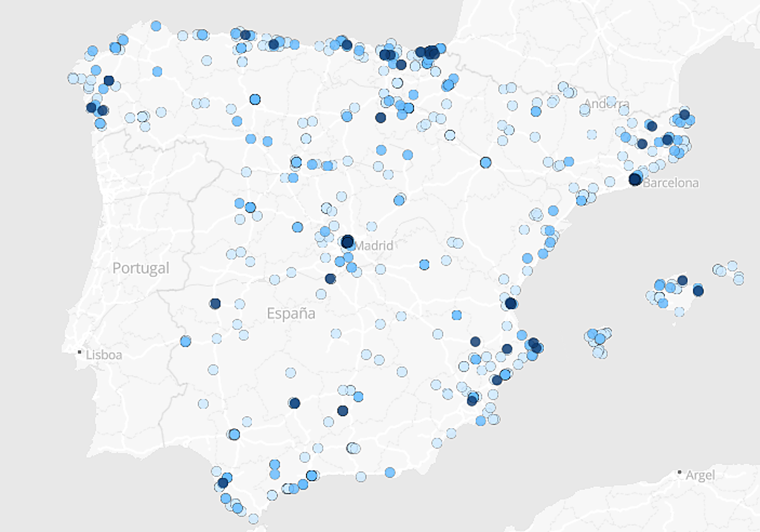Click the Argel city label
760x532 pixels.
point(700,475)
